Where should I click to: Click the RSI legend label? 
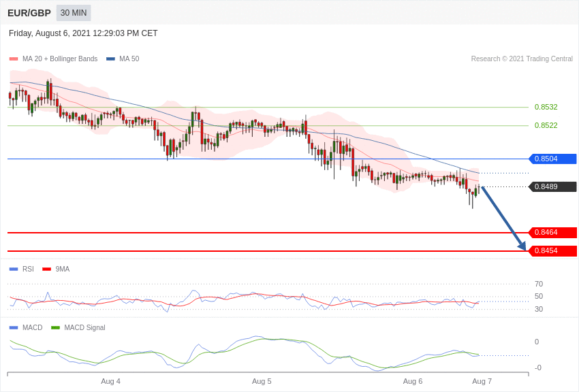coord(28,269)
